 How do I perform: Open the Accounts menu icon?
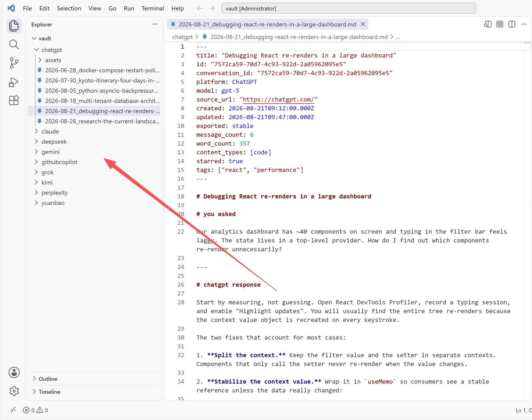tap(14, 372)
